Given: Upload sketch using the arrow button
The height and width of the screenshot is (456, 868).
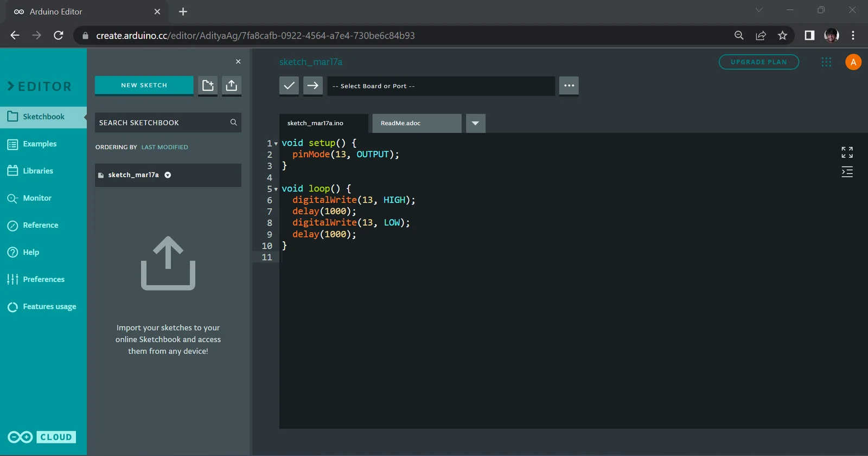Looking at the screenshot, I should (x=313, y=86).
